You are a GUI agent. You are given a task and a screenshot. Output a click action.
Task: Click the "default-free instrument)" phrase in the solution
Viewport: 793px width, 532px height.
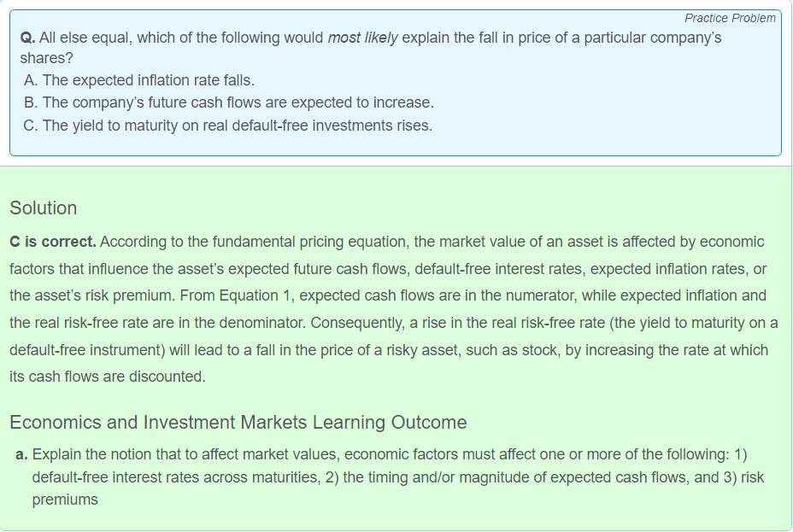(x=87, y=350)
